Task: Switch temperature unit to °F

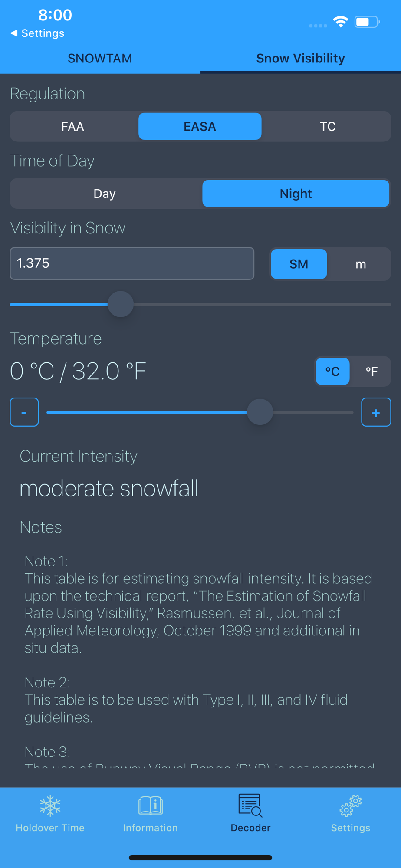Action: pos(371,371)
